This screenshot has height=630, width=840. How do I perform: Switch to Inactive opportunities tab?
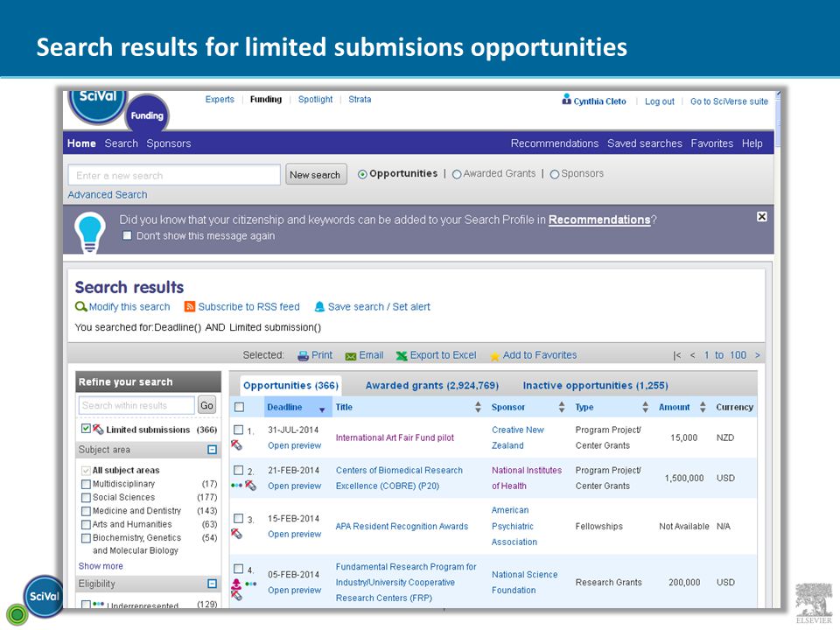coord(595,385)
